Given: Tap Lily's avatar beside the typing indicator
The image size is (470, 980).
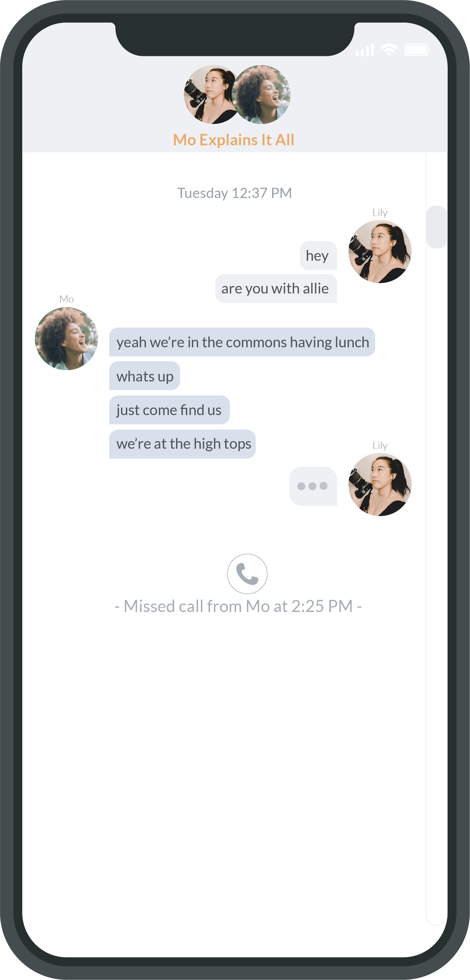Looking at the screenshot, I should tap(379, 484).
